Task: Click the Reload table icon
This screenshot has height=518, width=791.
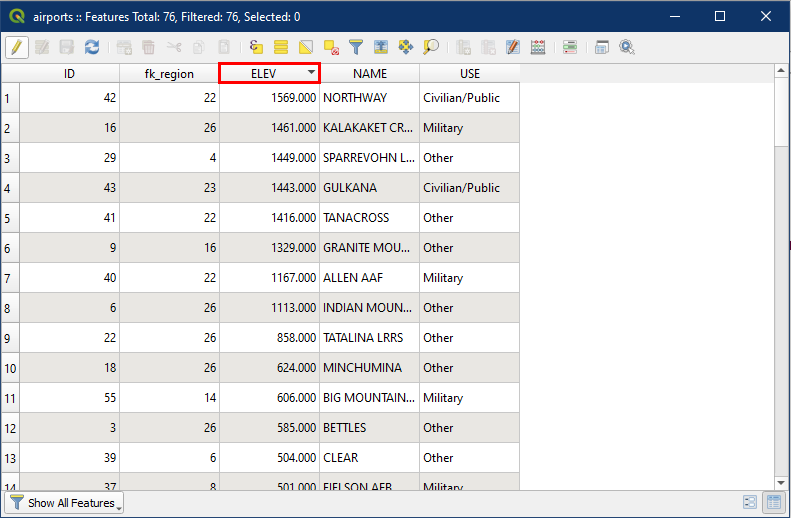Action: click(x=92, y=47)
